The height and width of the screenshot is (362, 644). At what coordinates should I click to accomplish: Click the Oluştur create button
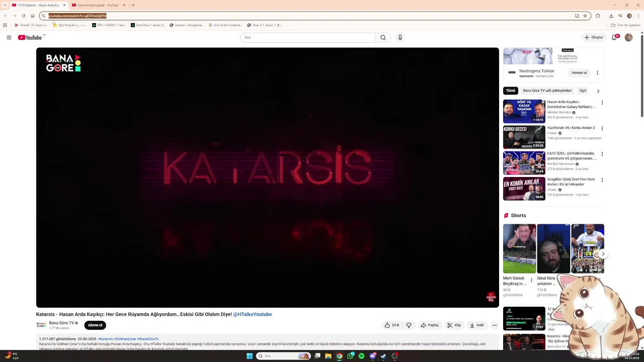(594, 37)
